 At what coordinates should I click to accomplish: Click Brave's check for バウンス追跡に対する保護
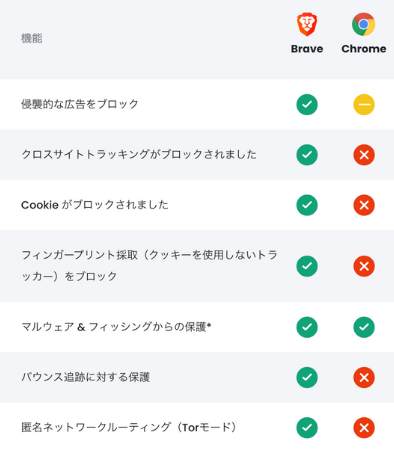pyautogui.click(x=307, y=377)
